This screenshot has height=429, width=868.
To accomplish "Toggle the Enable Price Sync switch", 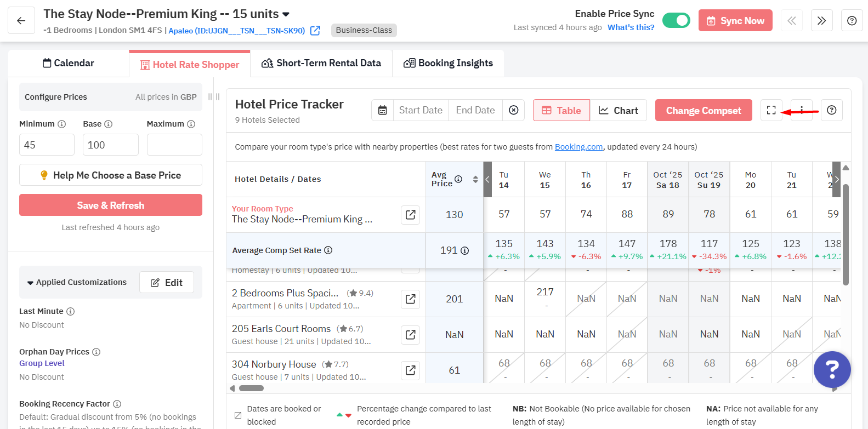I will click(x=676, y=21).
